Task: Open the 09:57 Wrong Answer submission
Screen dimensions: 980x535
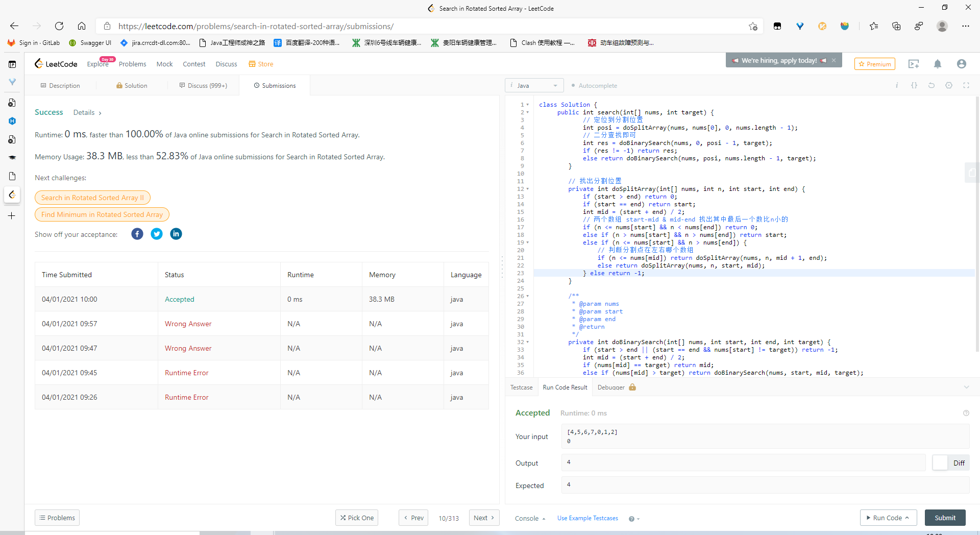Action: [x=188, y=324]
